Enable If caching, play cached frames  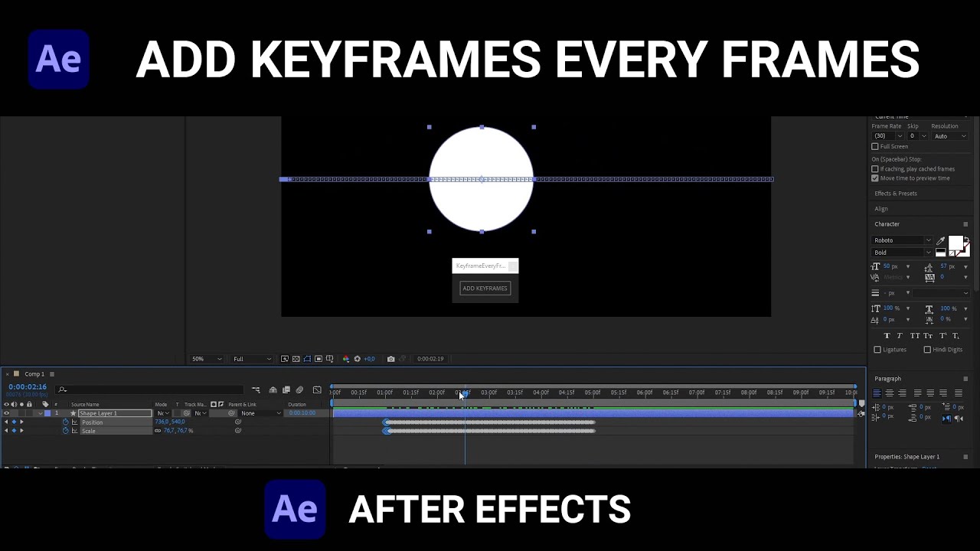coord(875,169)
